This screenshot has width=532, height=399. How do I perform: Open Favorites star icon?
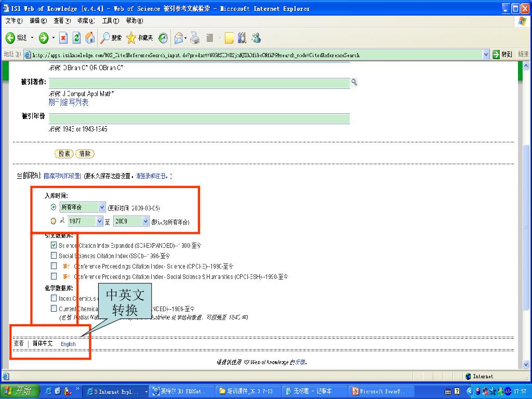coord(131,38)
